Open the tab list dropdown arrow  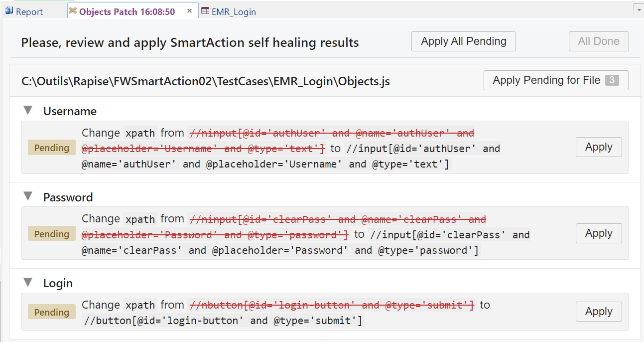(x=638, y=8)
